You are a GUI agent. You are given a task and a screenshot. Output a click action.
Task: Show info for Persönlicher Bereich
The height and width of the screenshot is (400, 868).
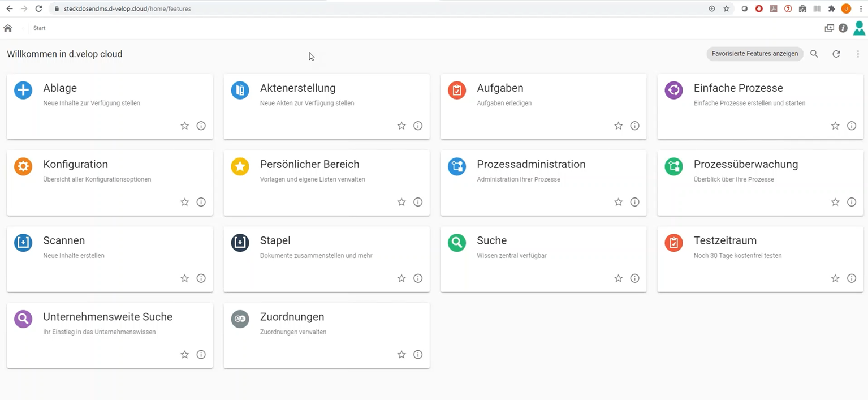point(418,202)
